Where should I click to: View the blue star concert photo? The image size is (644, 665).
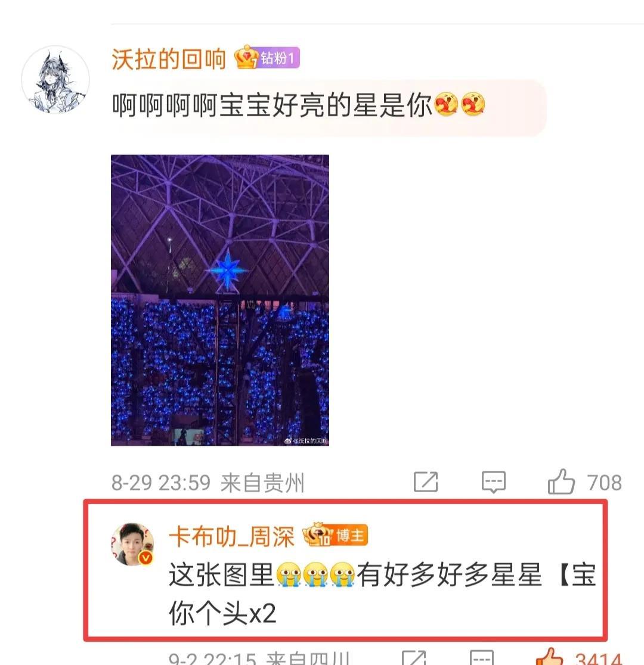tap(220, 300)
